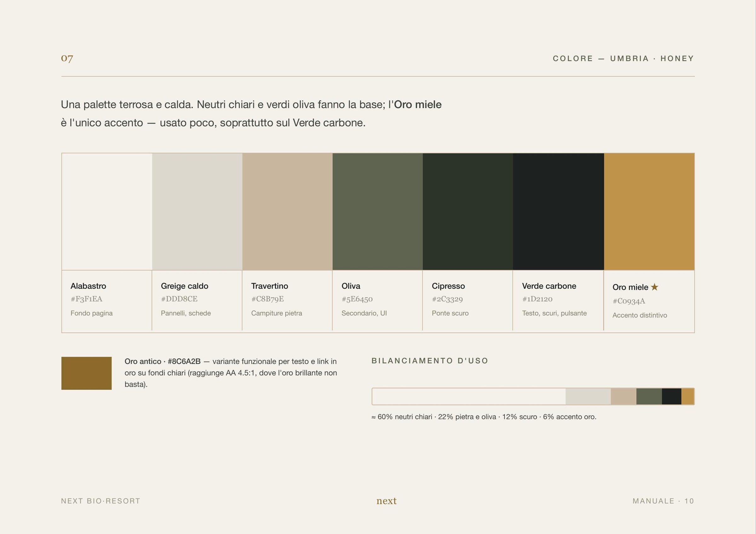
Task: Select the Greige caldo color swatch
Action: pos(197,212)
